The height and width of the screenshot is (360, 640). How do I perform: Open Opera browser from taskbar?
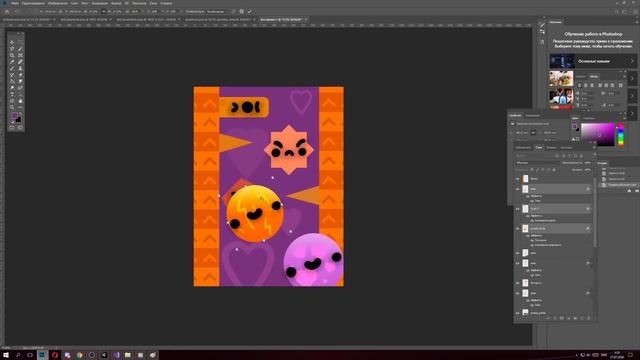coord(55,355)
